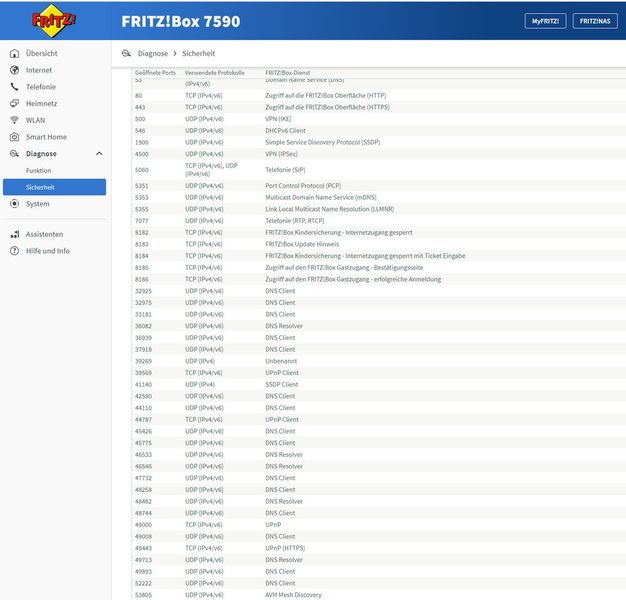Click the Sicherheit breadcrumb text
Image resolution: width=626 pixels, height=600 pixels.
point(198,53)
